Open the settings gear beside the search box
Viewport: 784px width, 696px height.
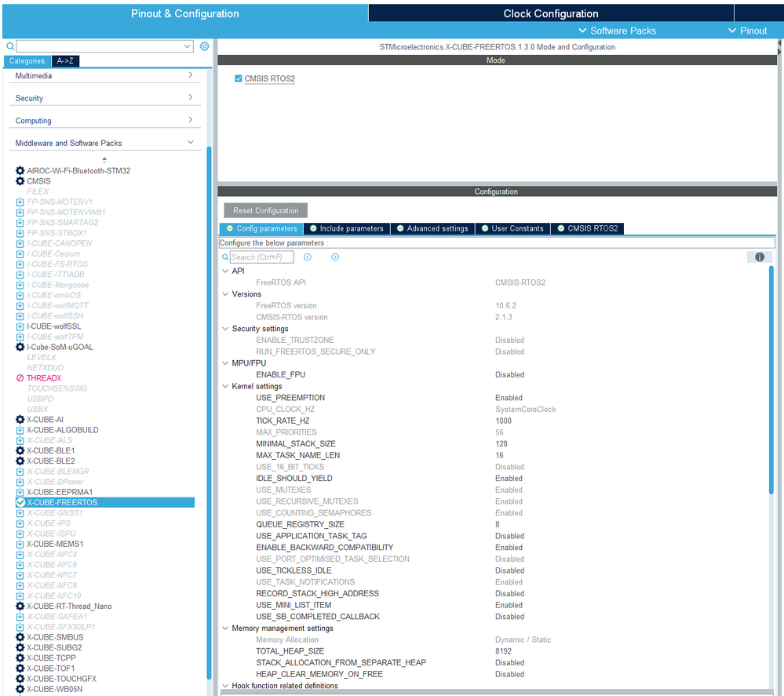pyautogui.click(x=205, y=46)
